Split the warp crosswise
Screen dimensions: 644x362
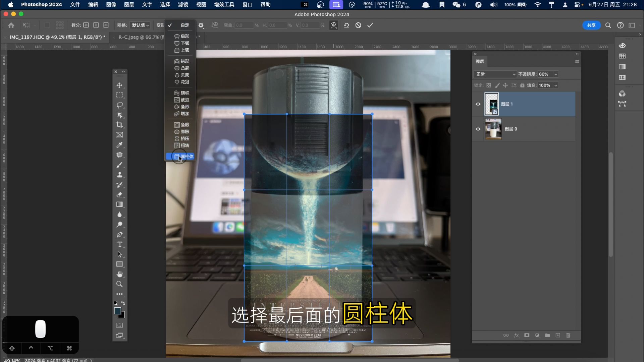click(86, 25)
